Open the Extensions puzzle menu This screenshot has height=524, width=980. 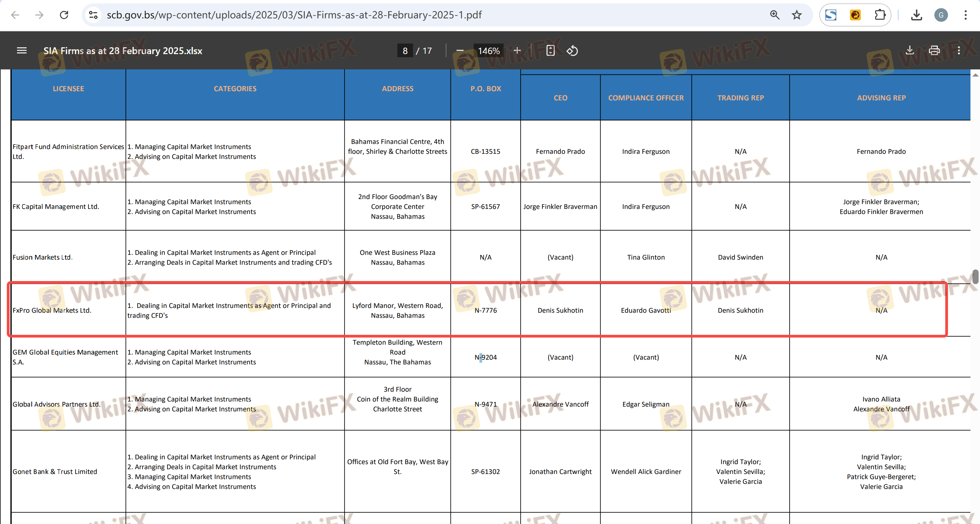880,15
